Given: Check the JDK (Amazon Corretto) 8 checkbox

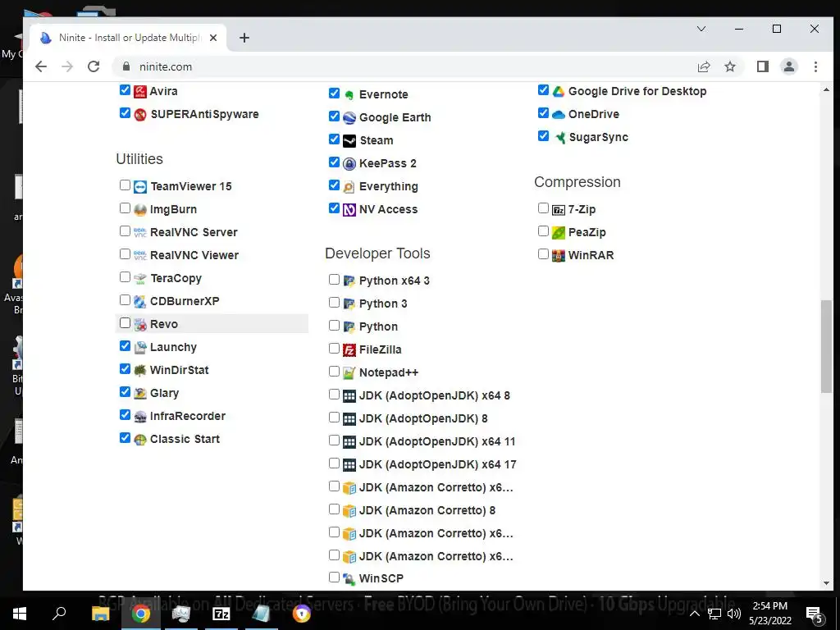Looking at the screenshot, I should (335, 509).
